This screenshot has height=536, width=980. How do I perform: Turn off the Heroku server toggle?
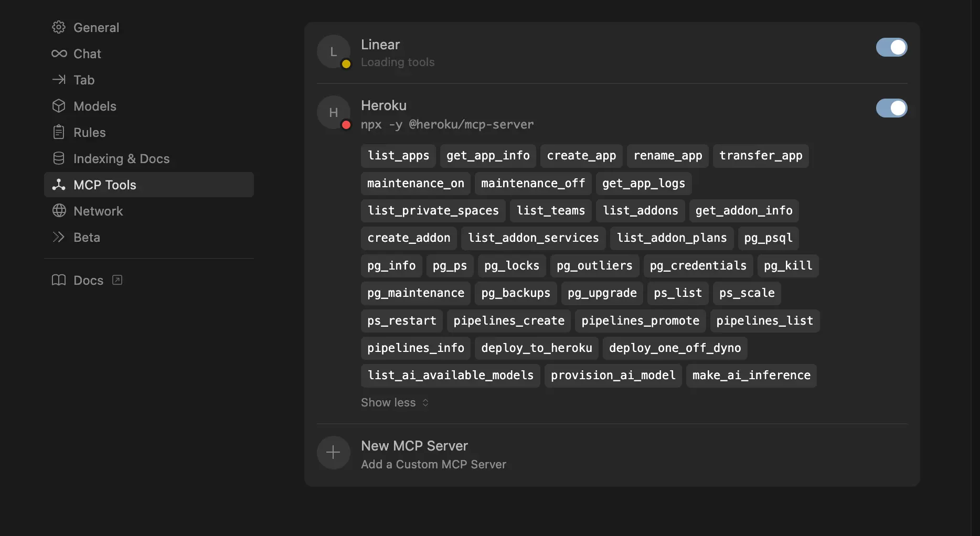click(x=891, y=108)
